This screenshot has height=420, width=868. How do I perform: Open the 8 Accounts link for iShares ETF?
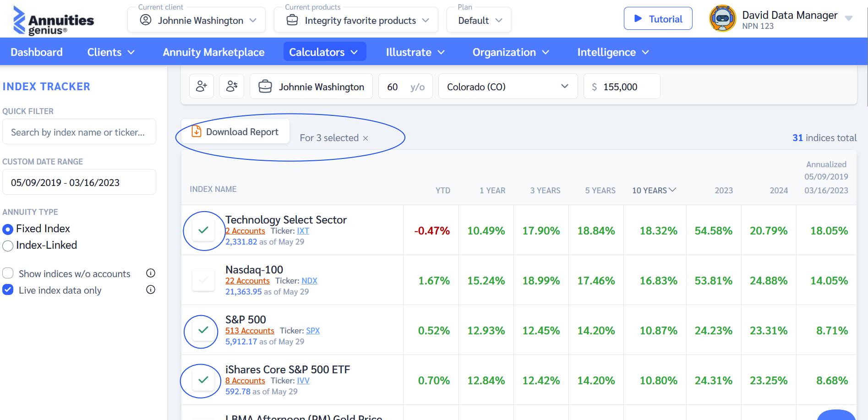245,381
